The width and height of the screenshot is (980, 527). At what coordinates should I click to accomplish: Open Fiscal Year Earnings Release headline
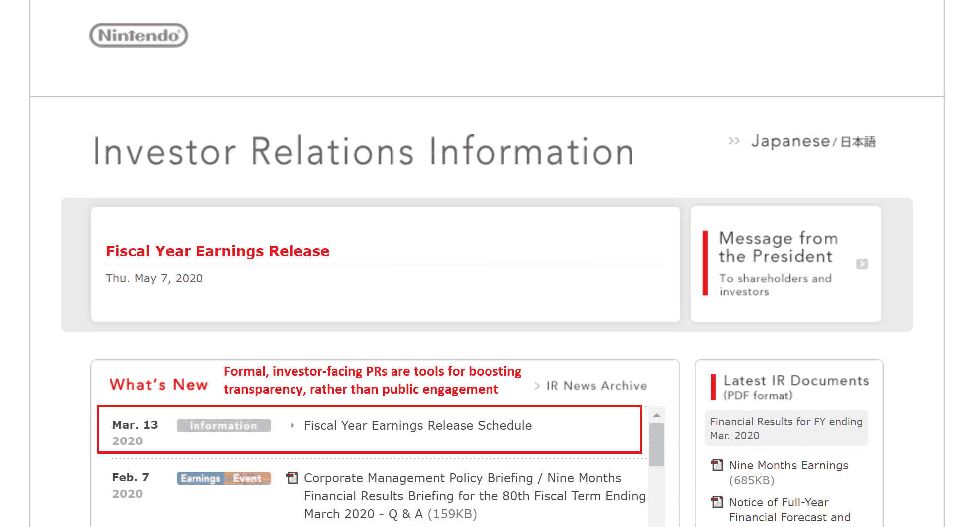click(218, 251)
